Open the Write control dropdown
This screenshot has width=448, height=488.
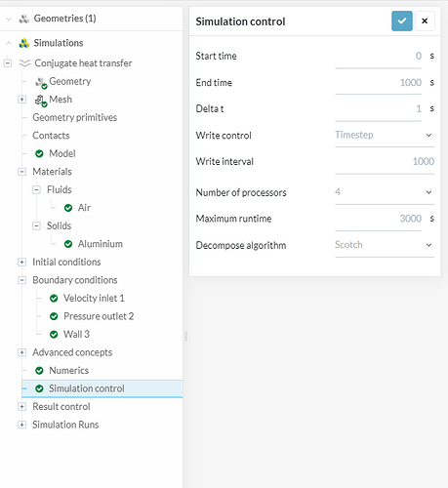tap(385, 135)
